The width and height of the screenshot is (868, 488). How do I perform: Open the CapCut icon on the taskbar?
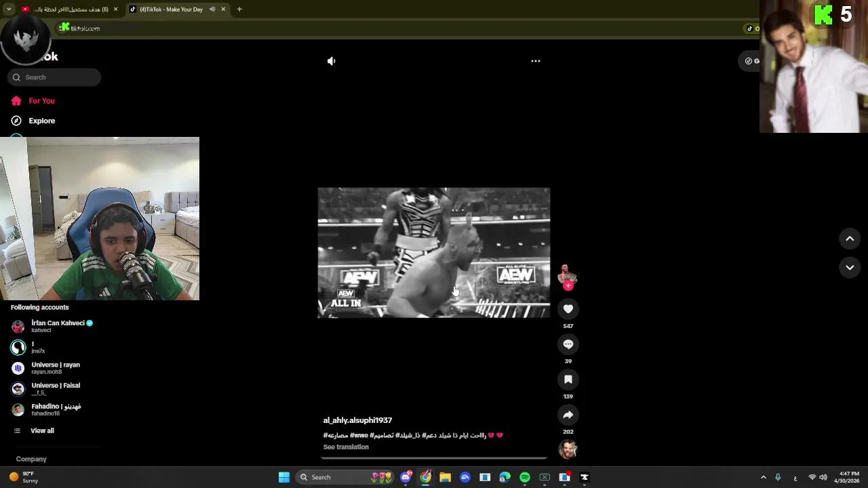point(585,477)
